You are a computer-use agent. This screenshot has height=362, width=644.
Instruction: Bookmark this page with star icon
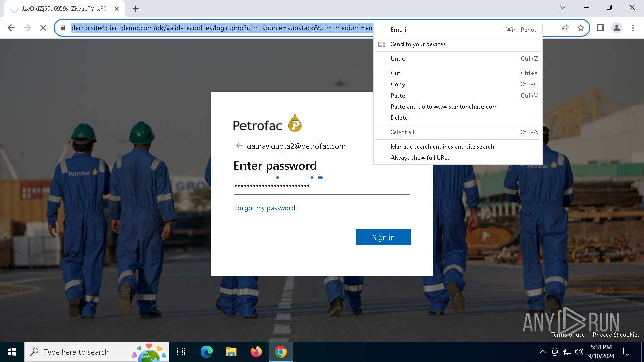point(580,28)
